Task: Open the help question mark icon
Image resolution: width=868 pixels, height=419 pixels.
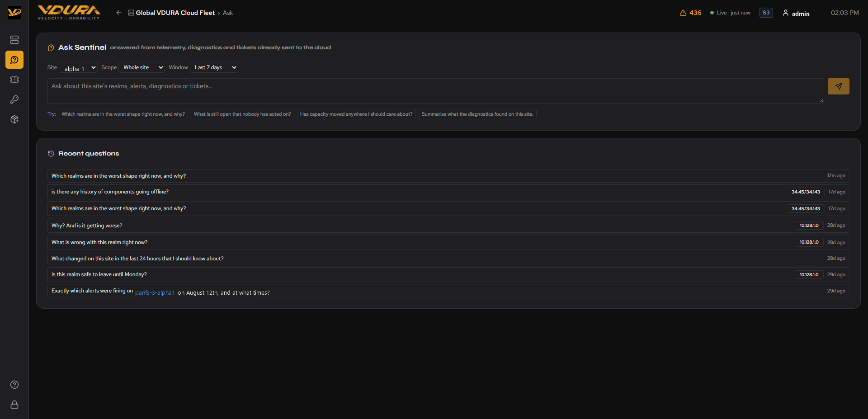Action: click(14, 385)
